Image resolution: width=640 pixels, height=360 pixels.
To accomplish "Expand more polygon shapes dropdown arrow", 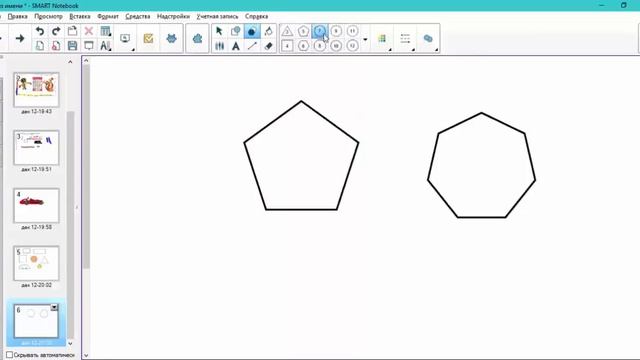I will tap(365, 40).
